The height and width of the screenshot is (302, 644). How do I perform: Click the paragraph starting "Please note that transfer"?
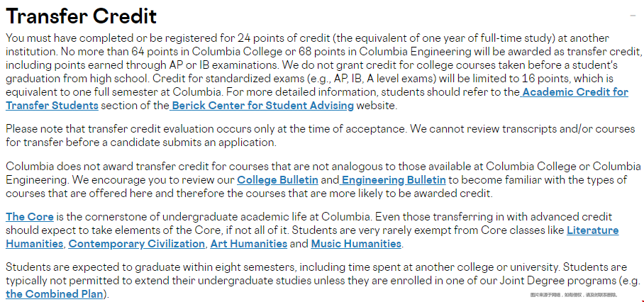(321, 136)
